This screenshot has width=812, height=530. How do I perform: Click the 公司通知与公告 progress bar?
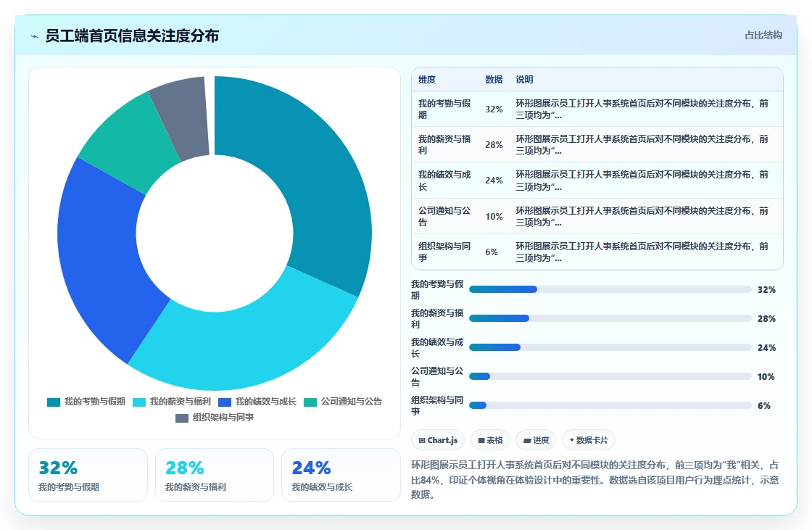610,376
